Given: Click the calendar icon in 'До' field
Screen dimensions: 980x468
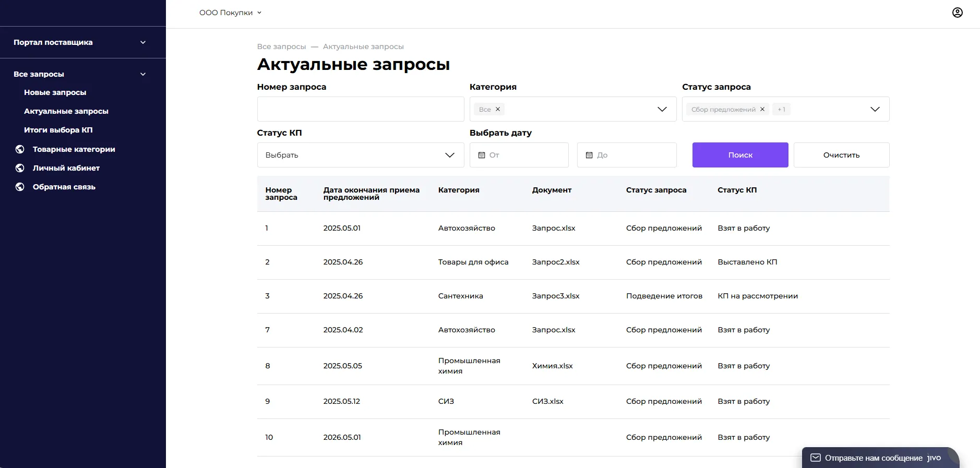Looking at the screenshot, I should (x=589, y=155).
